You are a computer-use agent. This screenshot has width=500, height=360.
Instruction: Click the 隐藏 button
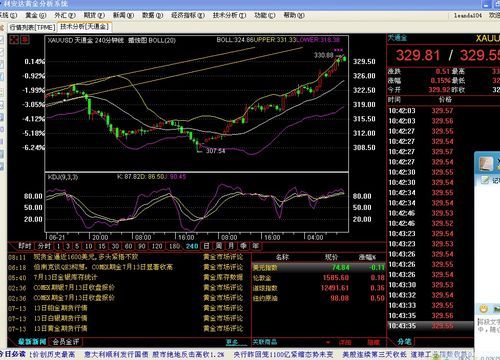pos(374,342)
